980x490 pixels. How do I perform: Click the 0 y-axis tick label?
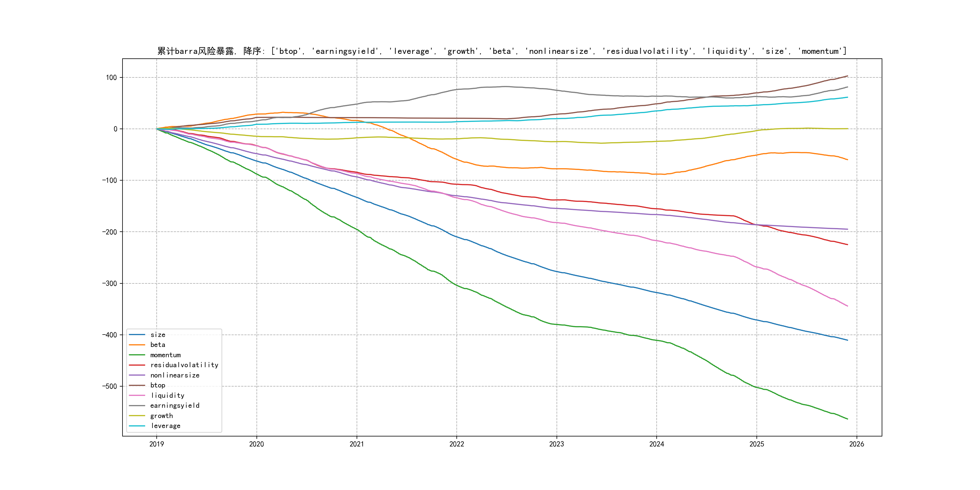[x=115, y=129]
